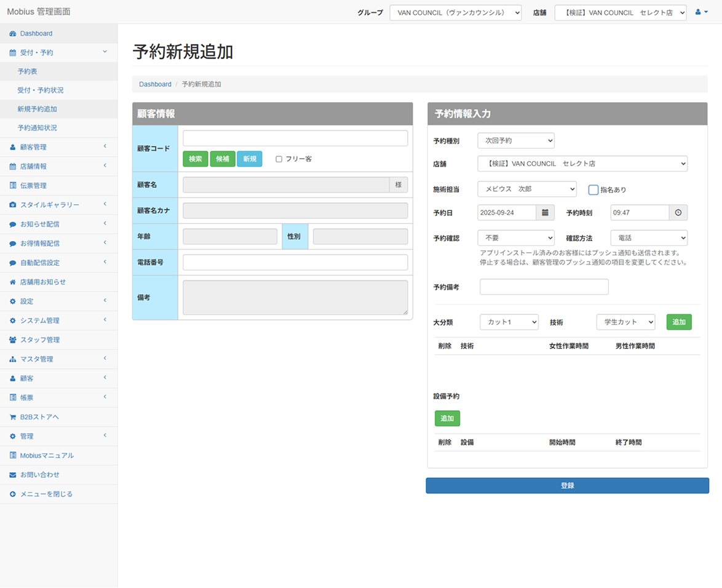Expand the 施術担当 staff dropdown

tap(527, 189)
